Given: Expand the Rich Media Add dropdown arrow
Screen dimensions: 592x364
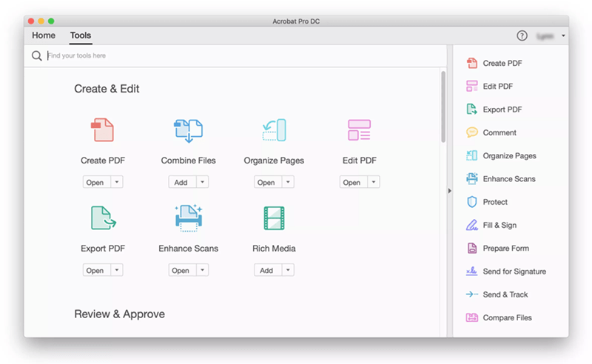Looking at the screenshot, I should click(288, 270).
